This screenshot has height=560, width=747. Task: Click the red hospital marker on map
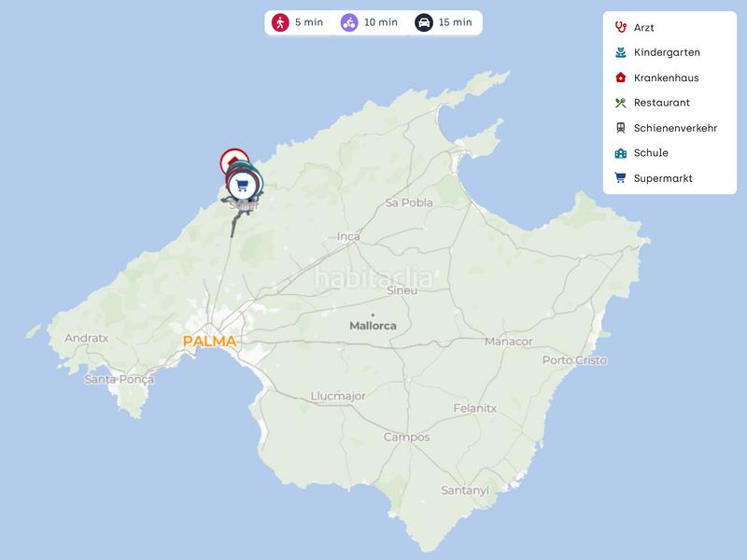[233, 161]
